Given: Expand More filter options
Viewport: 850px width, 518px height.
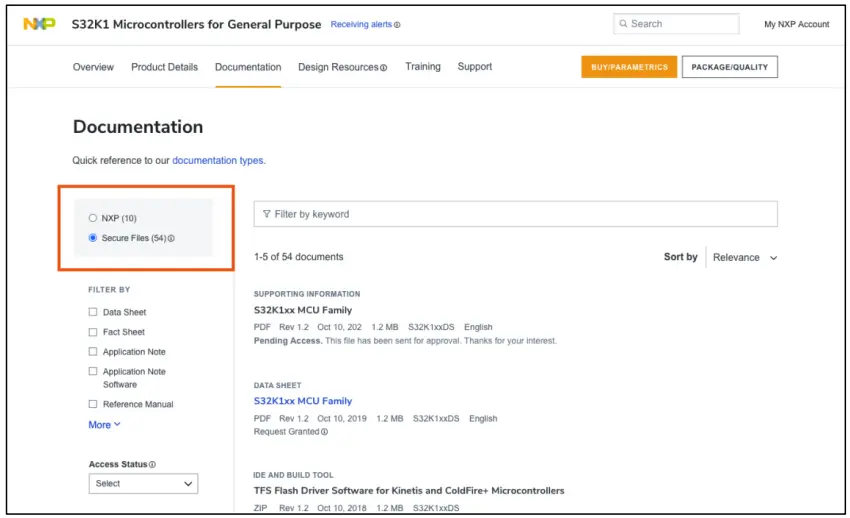Looking at the screenshot, I should pos(104,425).
